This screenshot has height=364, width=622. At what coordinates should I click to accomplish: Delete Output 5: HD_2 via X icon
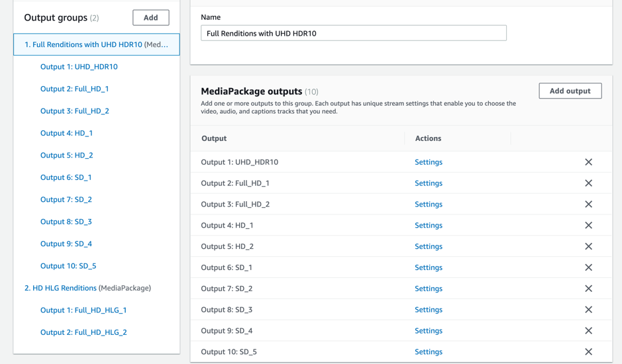[588, 247]
